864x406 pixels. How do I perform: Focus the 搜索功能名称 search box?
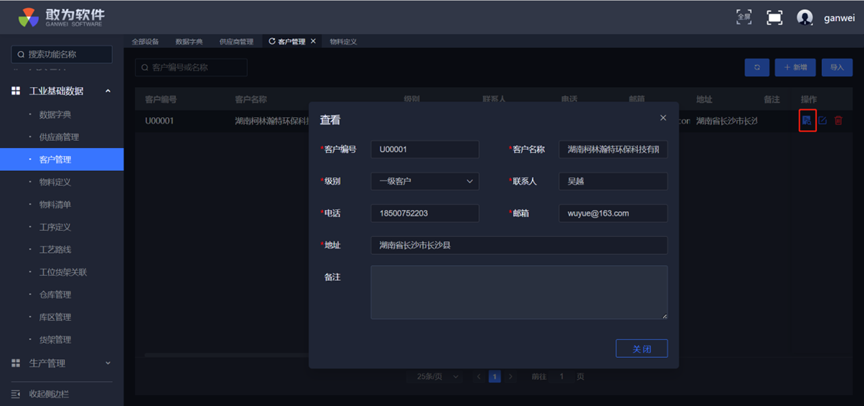[x=62, y=55]
